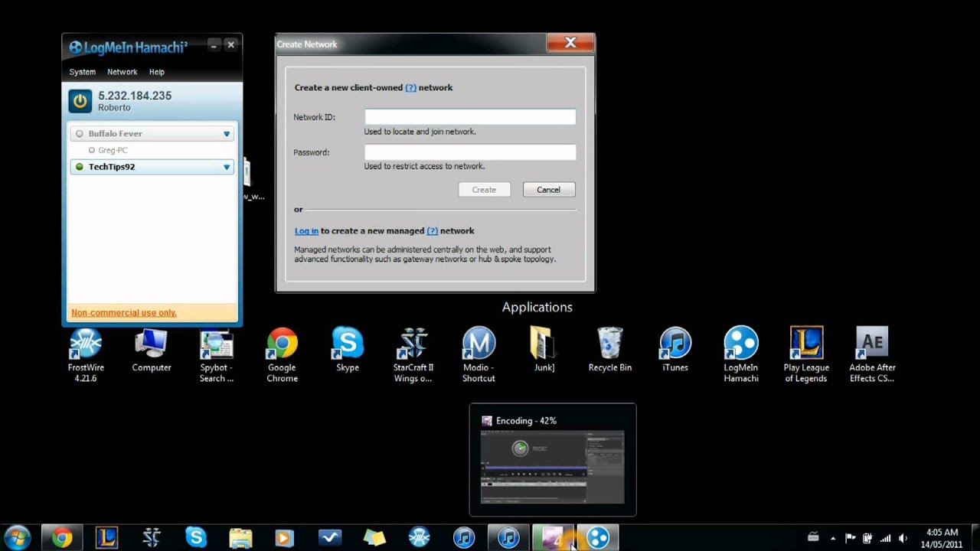Click the FrostWire taskbar icon

[x=419, y=538]
